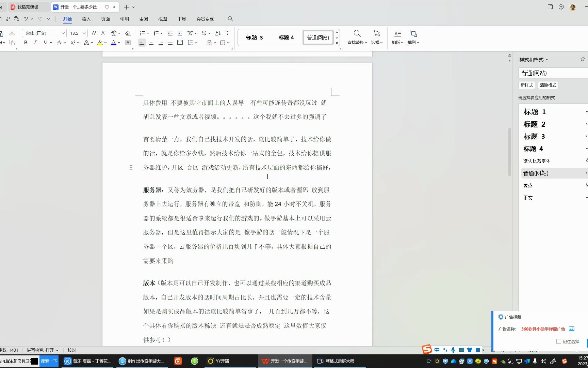Apply underline to text
Screen dimensions: 588x368
(x=45, y=43)
